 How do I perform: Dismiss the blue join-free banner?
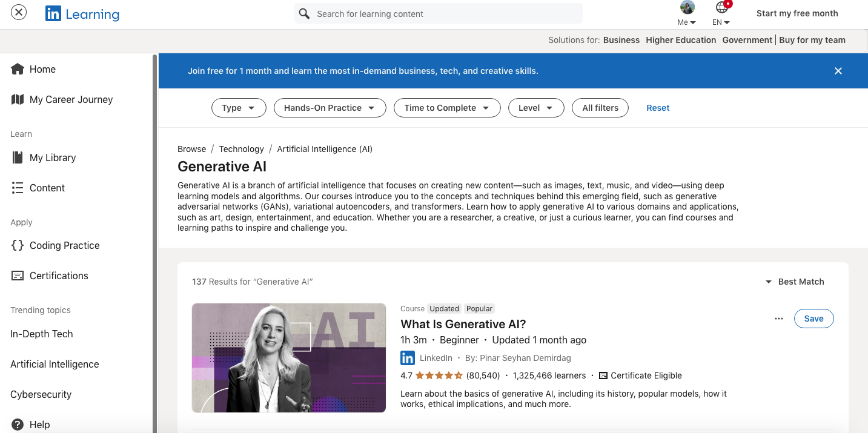pyautogui.click(x=838, y=71)
